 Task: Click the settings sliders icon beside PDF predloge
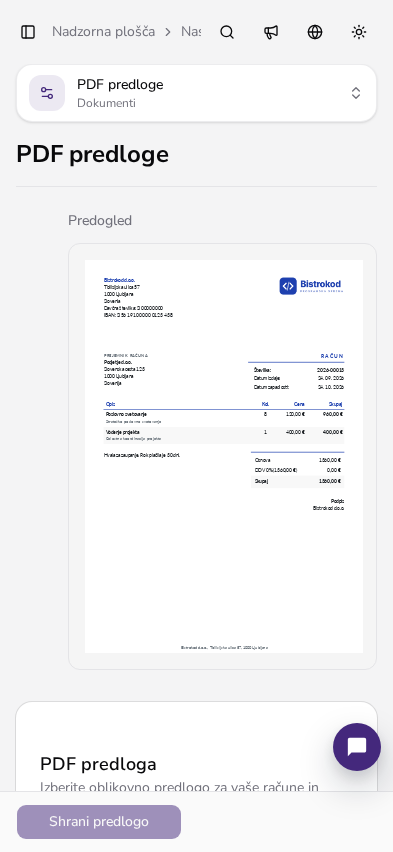point(47,93)
